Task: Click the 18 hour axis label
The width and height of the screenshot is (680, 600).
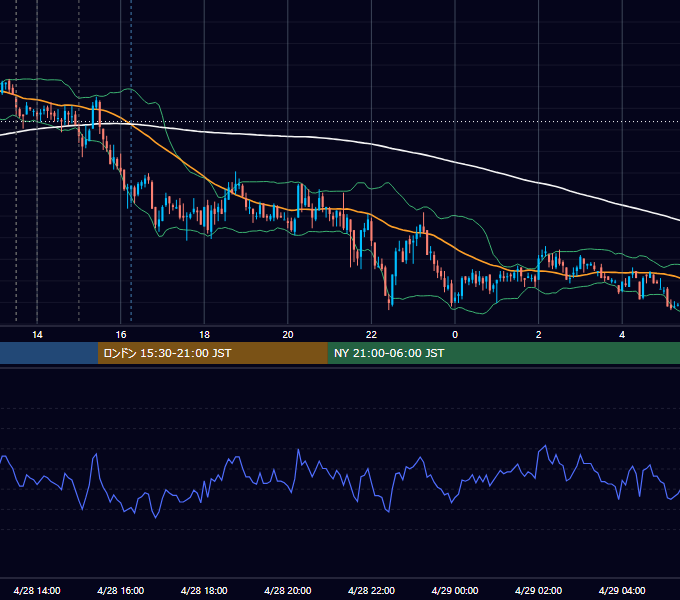Action: coord(204,335)
